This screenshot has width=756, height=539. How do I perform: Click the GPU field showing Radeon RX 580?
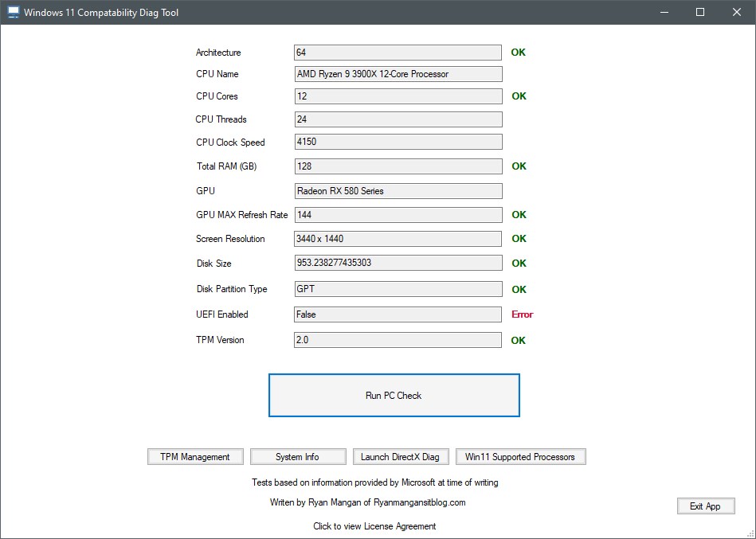pyautogui.click(x=398, y=190)
